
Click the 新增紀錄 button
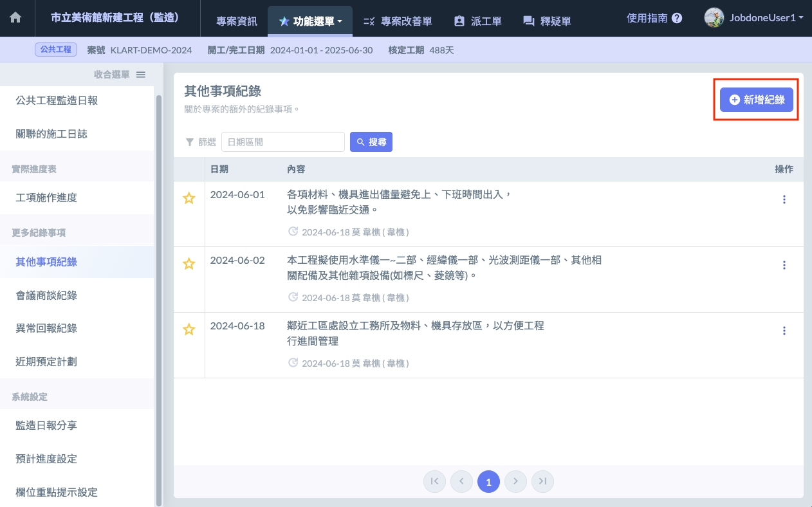(x=756, y=100)
